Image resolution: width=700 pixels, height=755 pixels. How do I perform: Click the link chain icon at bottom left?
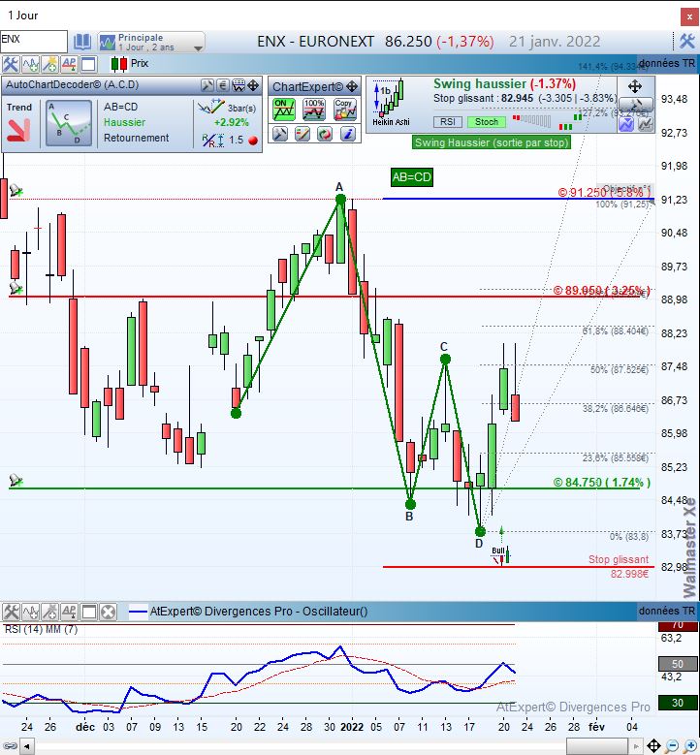click(10, 747)
